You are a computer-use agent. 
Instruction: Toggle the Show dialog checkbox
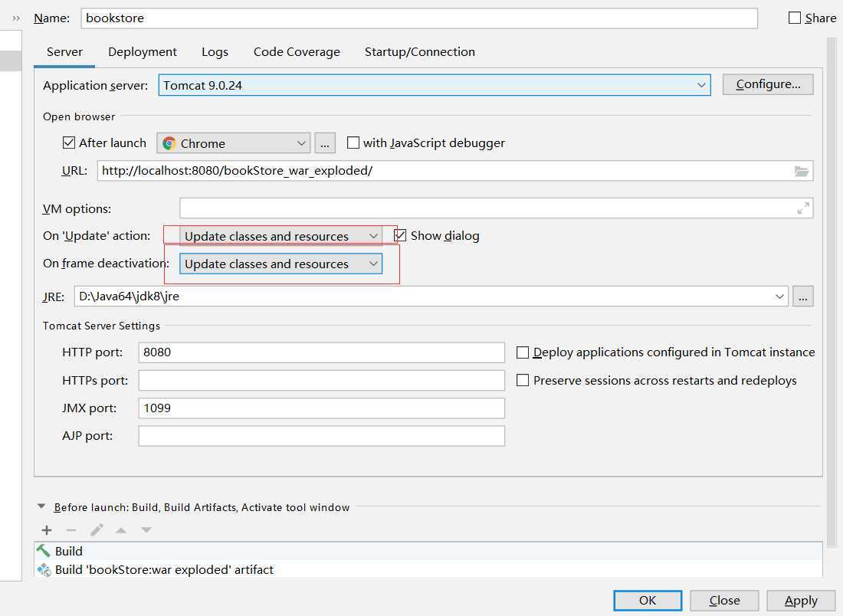point(400,235)
